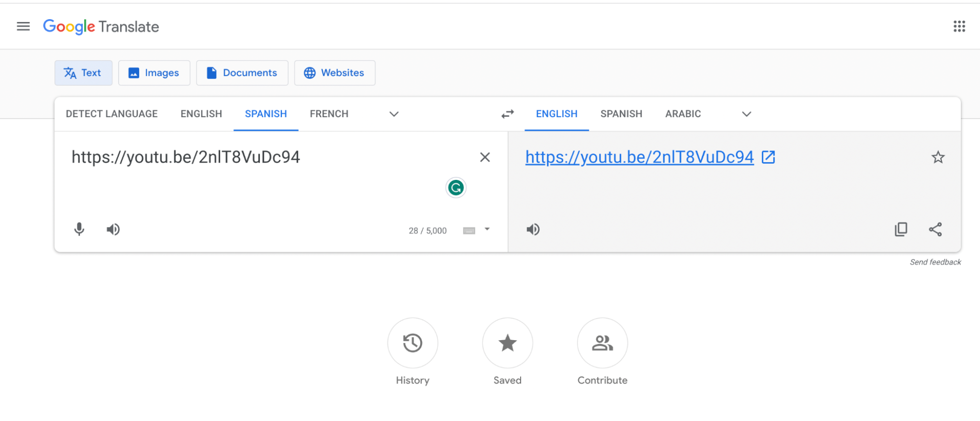Set source language to English
The height and width of the screenshot is (421, 980).
[201, 114]
